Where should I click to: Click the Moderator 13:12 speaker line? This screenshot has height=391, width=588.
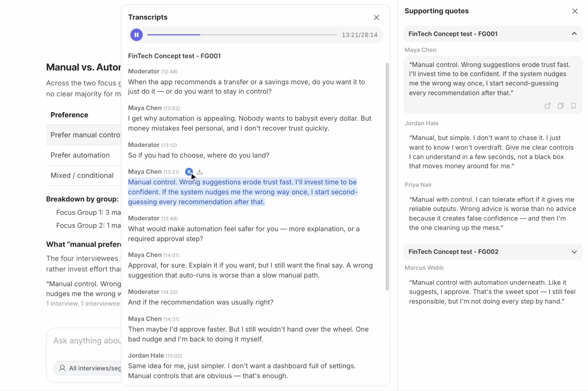coord(153,145)
